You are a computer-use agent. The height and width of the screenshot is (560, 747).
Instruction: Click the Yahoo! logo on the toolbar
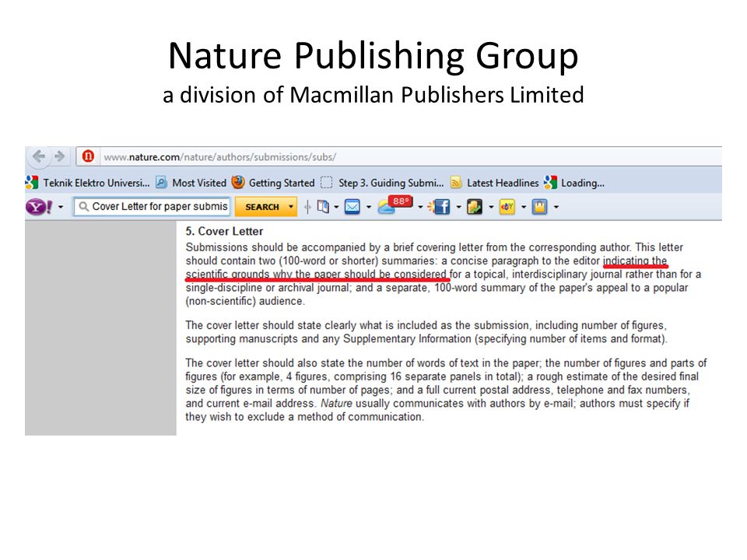[39, 207]
